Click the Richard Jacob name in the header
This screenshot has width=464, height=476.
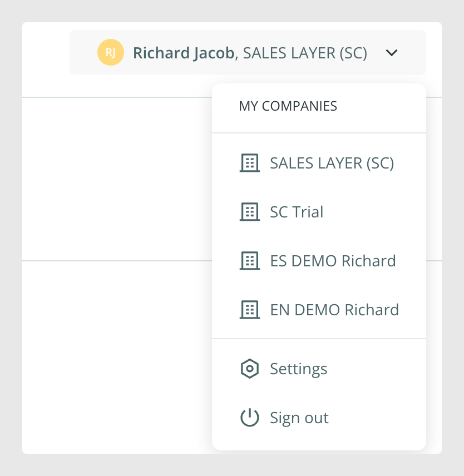(184, 53)
